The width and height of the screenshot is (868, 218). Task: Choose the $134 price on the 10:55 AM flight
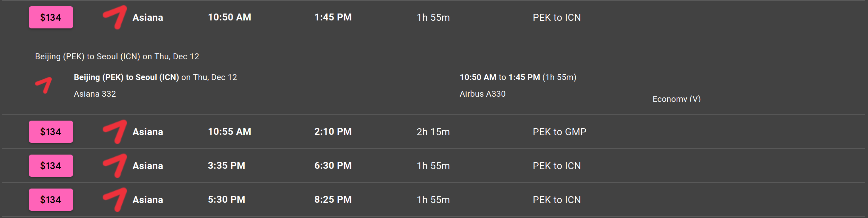point(51,132)
